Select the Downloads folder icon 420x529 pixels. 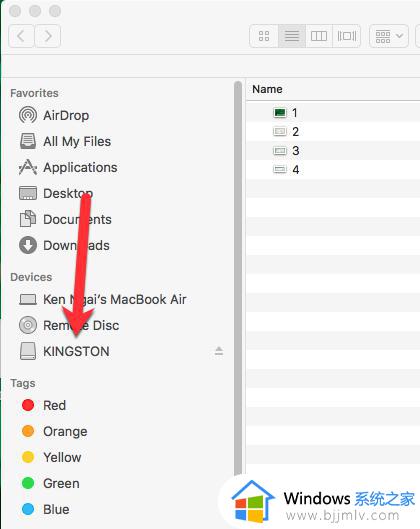(28, 245)
